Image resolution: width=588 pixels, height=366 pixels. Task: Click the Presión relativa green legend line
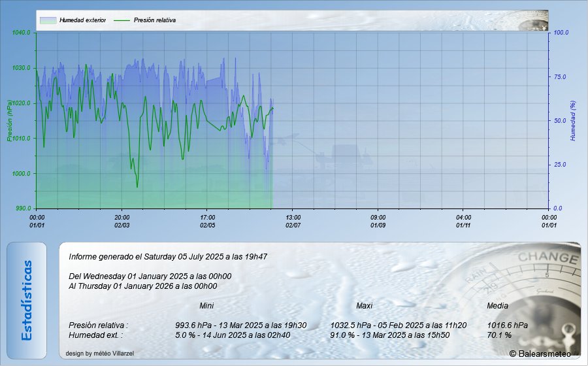click(122, 20)
